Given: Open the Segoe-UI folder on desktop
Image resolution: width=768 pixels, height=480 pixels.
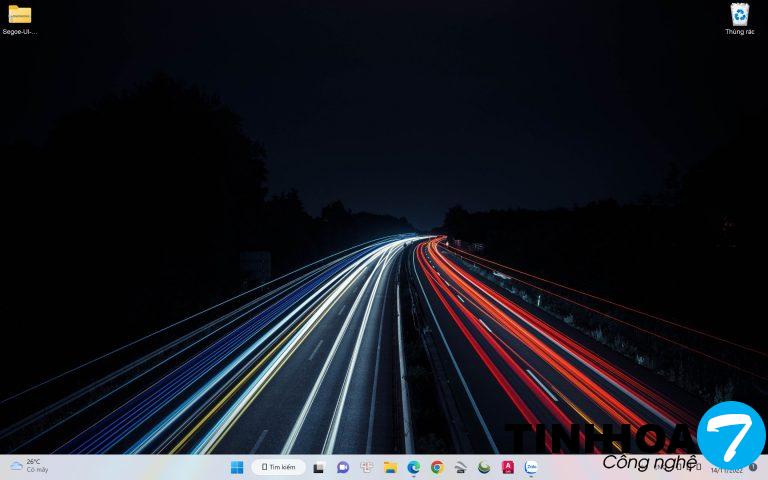Looking at the screenshot, I should 19,15.
